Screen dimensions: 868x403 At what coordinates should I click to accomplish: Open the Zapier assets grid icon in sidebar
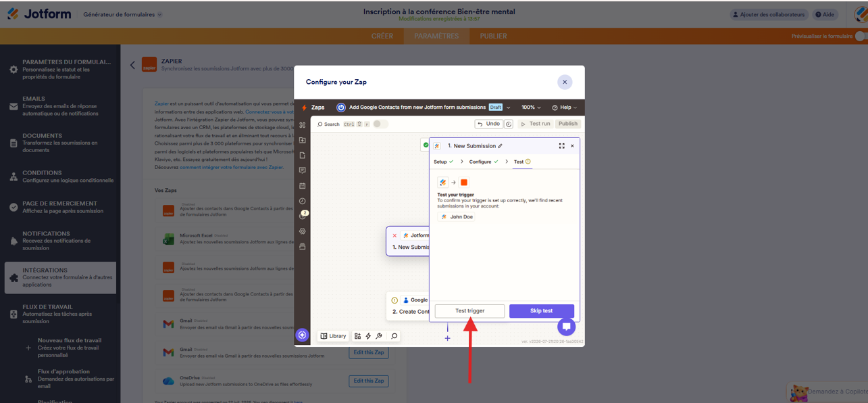[x=302, y=125]
